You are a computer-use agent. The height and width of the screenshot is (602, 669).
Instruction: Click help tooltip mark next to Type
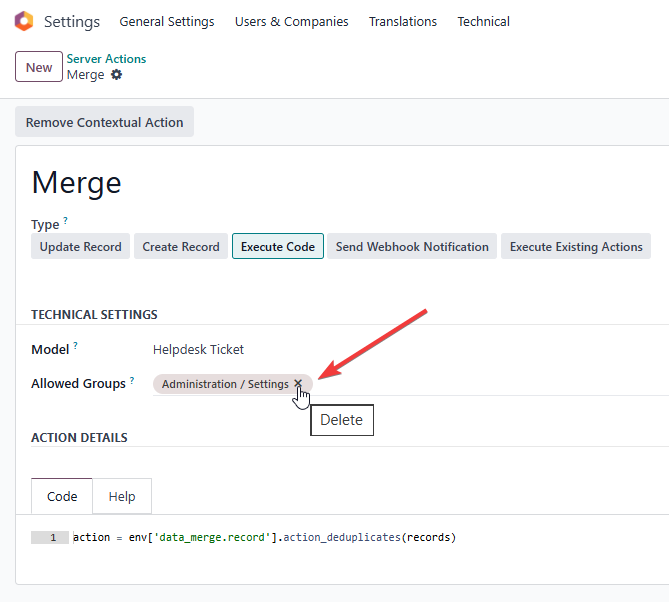point(66,220)
